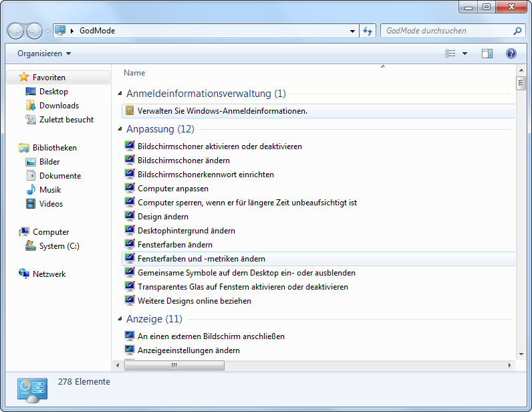The height and width of the screenshot is (412, 532).
Task: Minimize the GodMode window
Action: pyautogui.click(x=469, y=7)
